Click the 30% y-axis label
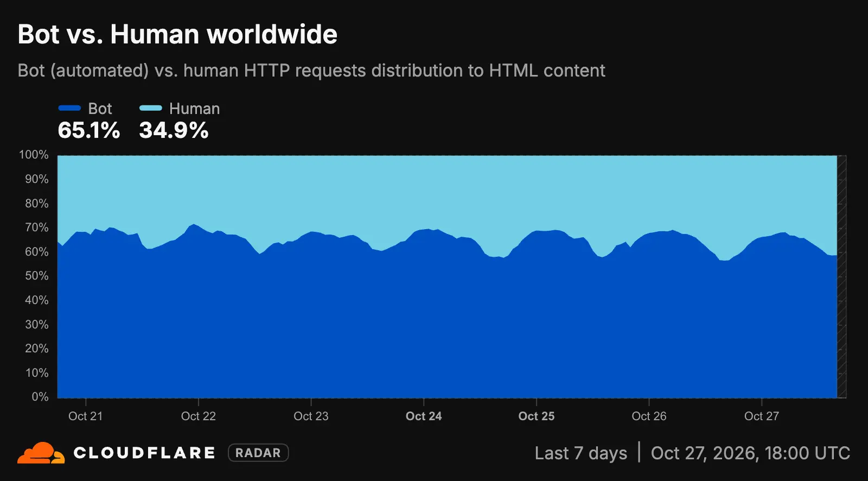 [36, 324]
